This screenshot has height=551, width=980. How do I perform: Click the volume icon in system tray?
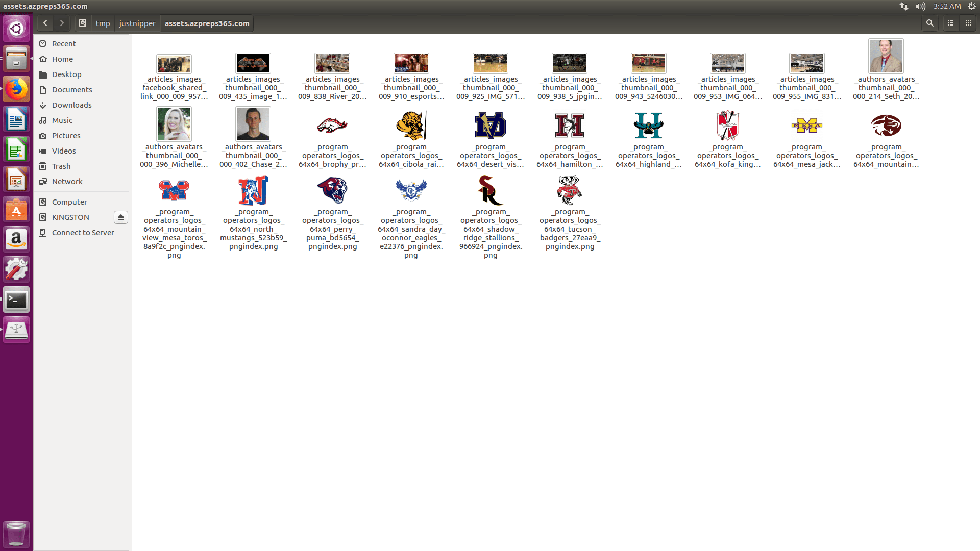tap(919, 6)
